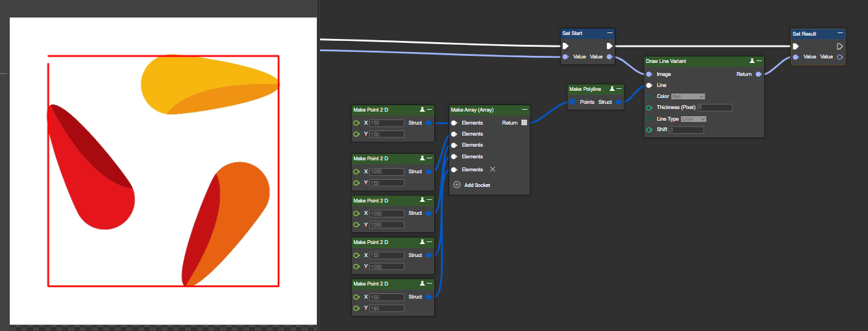Click the Return output pin on Draw Line Variant
The width and height of the screenshot is (868, 331).
[759, 74]
